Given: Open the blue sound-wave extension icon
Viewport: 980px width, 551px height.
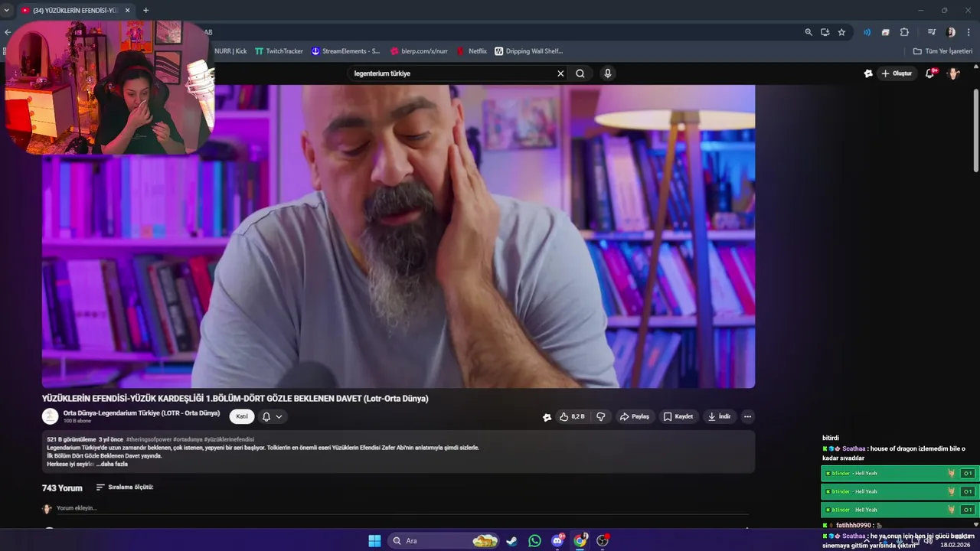Looking at the screenshot, I should (867, 32).
